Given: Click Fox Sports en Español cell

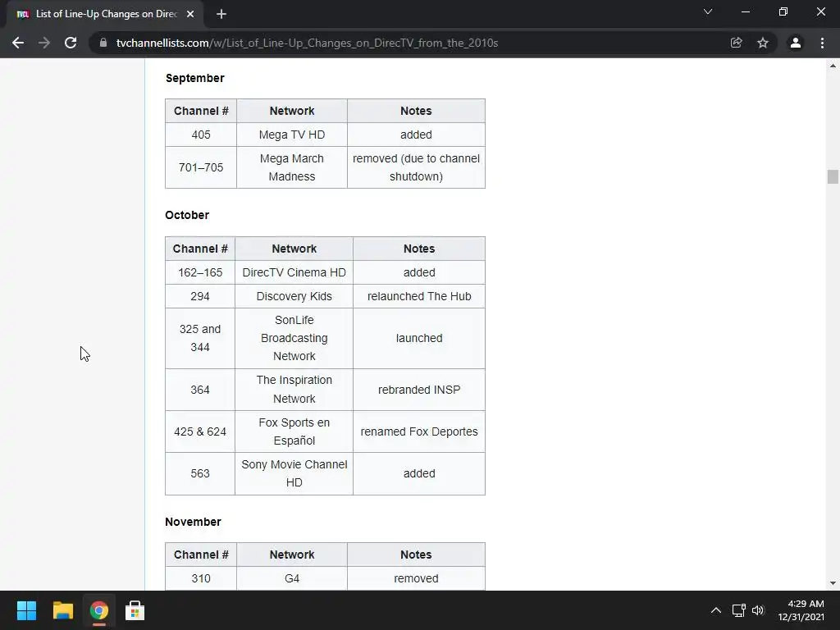Looking at the screenshot, I should [x=294, y=431].
